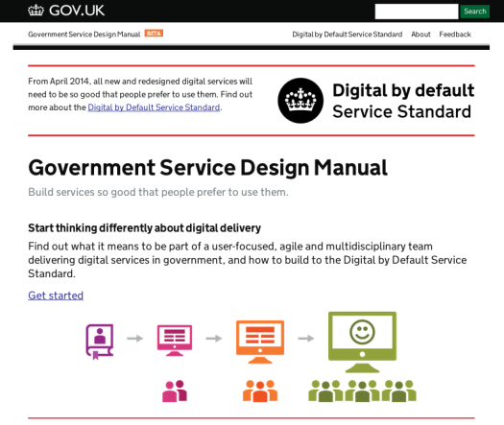The image size is (504, 425).
Task: Open the Feedback navigation item
Action: [x=455, y=35]
